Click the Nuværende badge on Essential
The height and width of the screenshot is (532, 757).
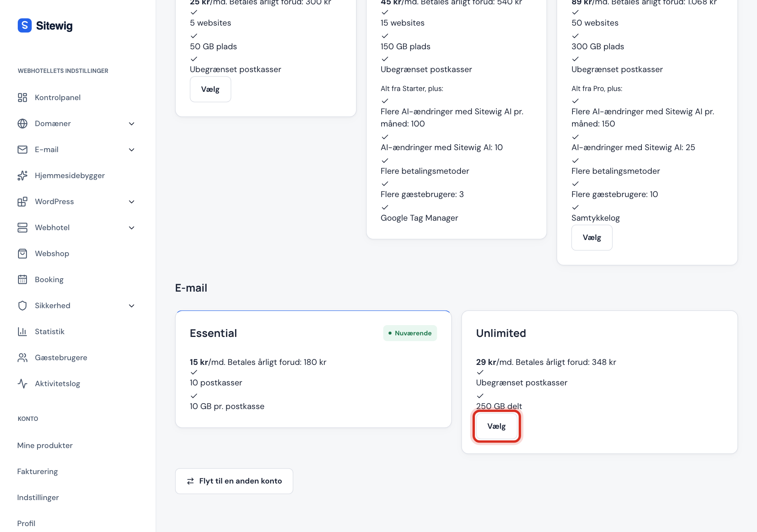point(410,333)
